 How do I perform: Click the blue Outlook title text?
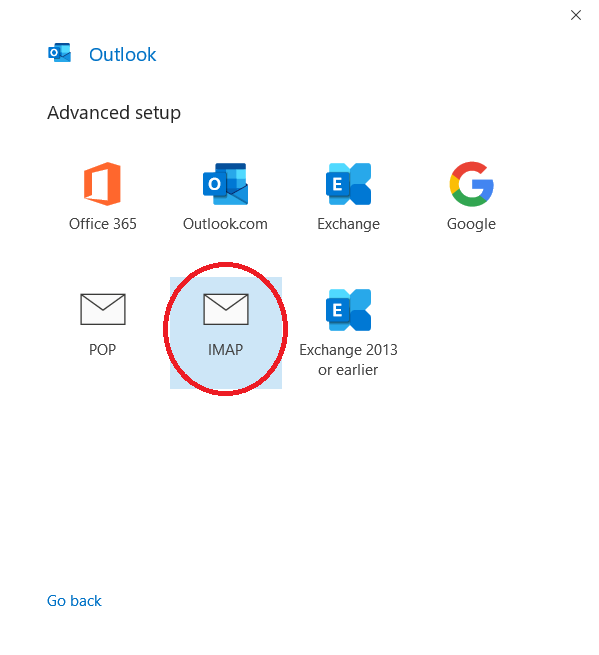pyautogui.click(x=123, y=55)
